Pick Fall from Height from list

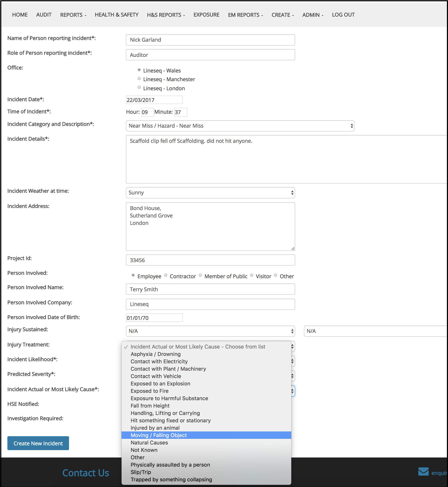[150, 406]
